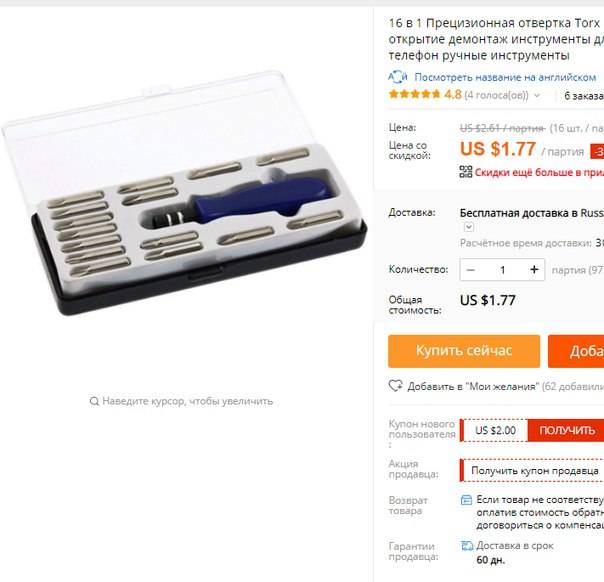604x582 pixels.
Task: Click the return policy icon
Action: (x=466, y=500)
